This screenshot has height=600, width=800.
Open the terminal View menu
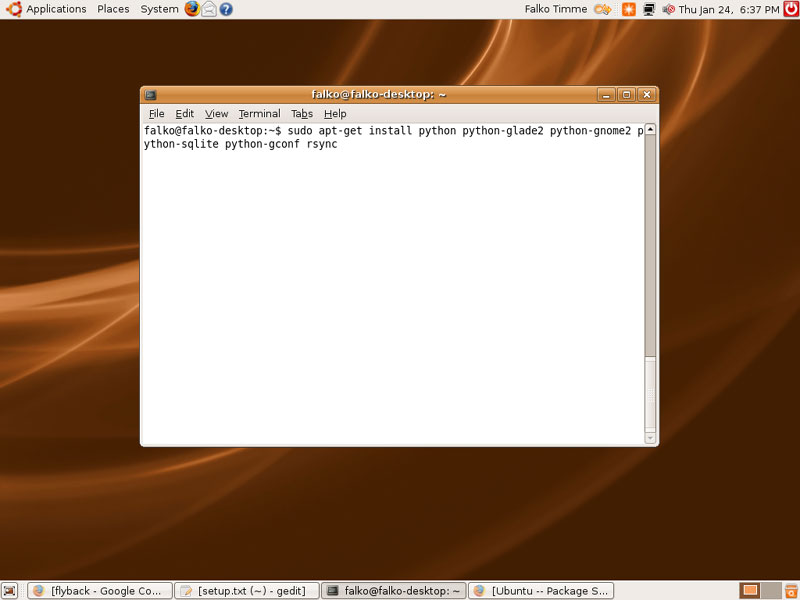click(x=216, y=114)
